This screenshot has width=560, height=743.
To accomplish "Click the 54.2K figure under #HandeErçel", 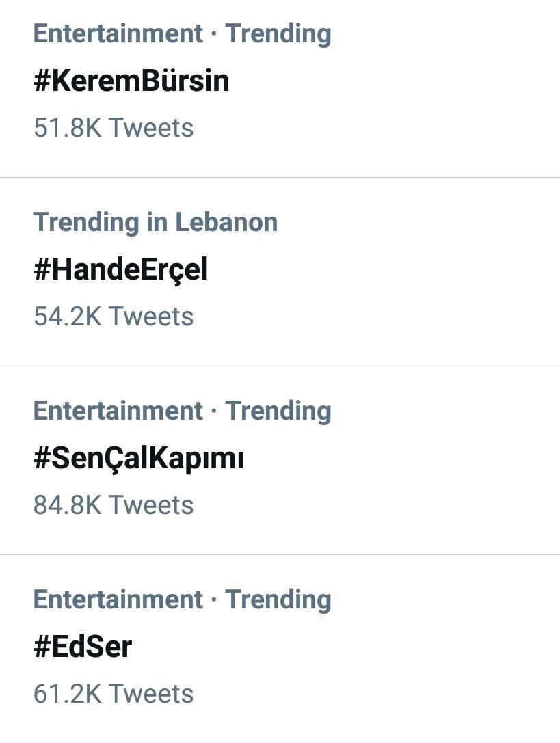I will tap(68, 316).
